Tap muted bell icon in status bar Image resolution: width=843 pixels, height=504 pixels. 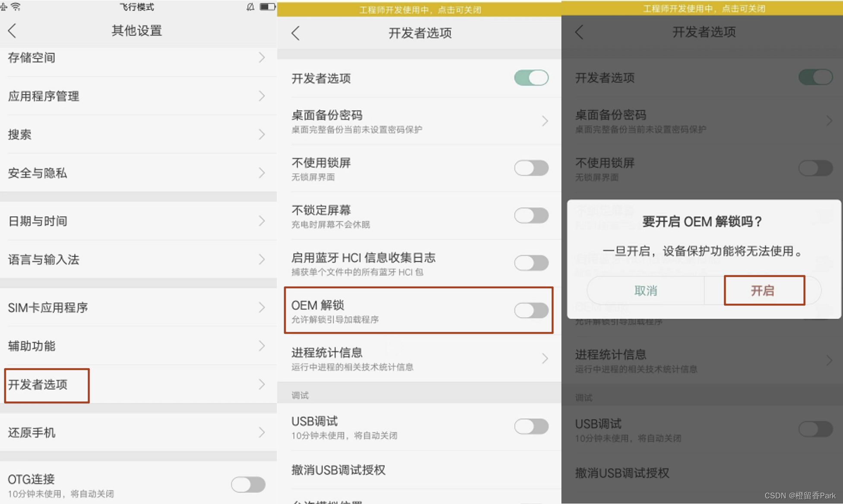pyautogui.click(x=250, y=6)
